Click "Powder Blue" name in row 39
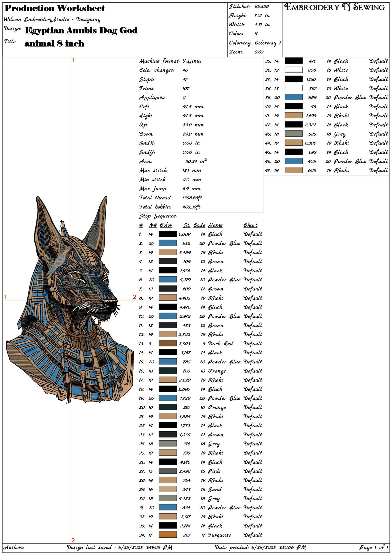392x555 pixels. 350,97
